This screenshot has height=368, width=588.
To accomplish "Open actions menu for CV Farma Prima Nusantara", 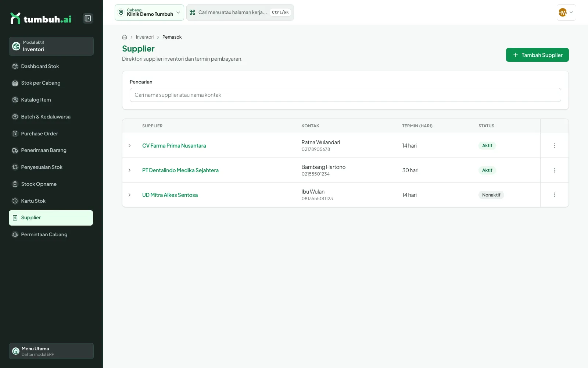I will point(555,146).
